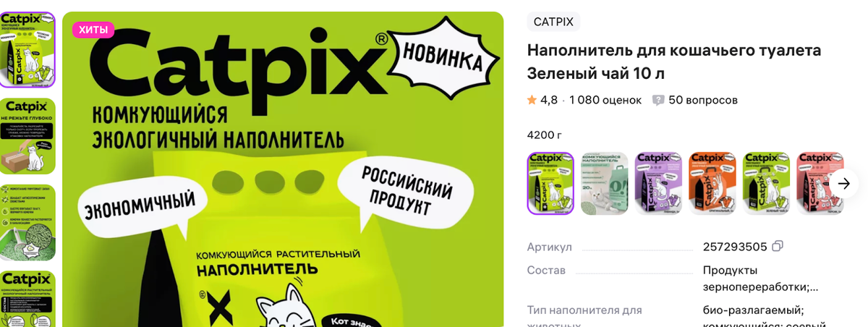Select fourth left thumbnail showing Состав
868x327 pixels.
click(27, 299)
